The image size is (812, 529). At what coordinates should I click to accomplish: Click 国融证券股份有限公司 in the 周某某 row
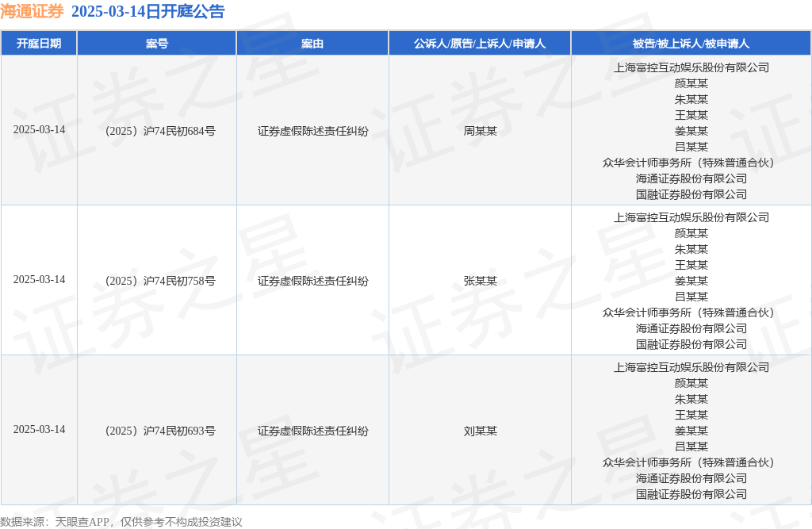click(x=691, y=194)
